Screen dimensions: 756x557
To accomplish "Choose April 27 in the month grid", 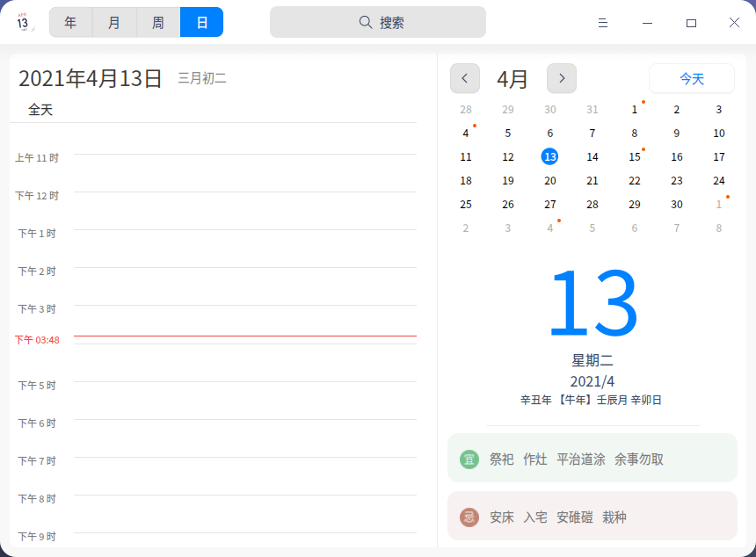I will pos(550,205).
